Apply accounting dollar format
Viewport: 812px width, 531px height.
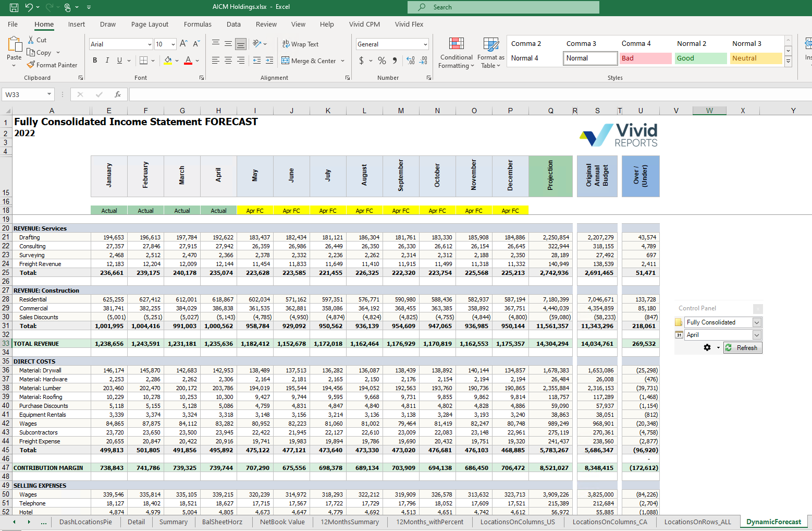(x=362, y=61)
